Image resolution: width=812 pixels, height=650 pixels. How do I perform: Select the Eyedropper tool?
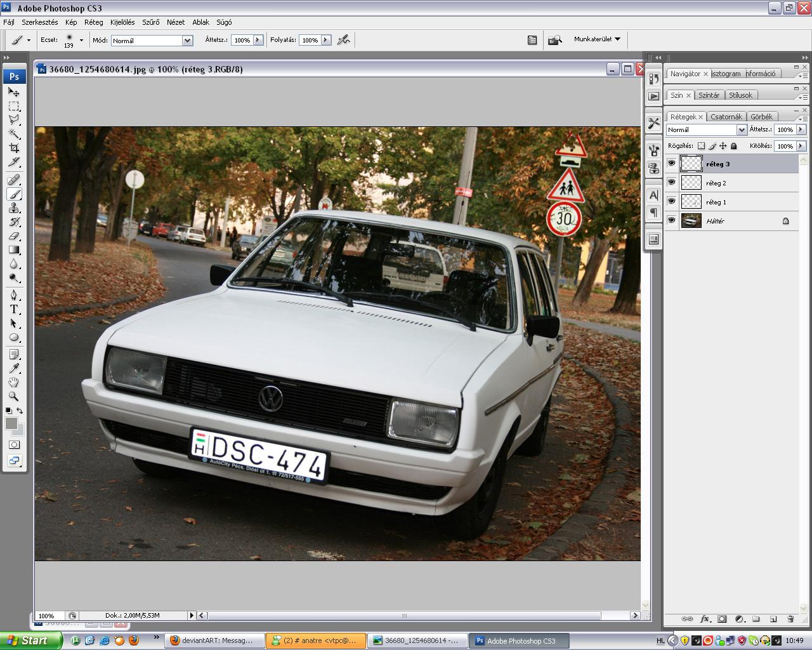[x=14, y=368]
